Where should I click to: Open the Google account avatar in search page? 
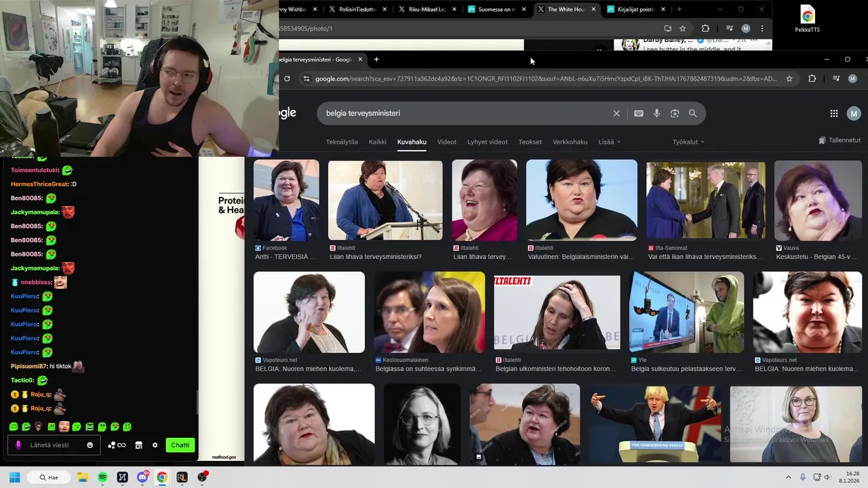tap(854, 113)
